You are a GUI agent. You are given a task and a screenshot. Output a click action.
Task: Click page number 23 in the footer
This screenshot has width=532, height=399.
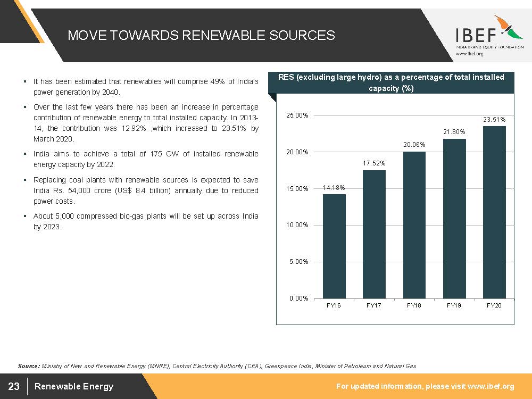(x=14, y=386)
